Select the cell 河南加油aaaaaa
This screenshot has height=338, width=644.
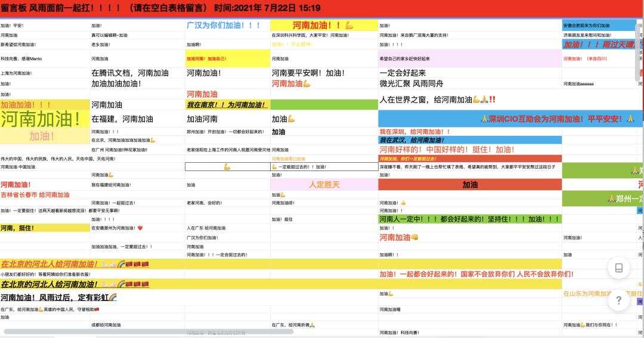[x=599, y=84]
